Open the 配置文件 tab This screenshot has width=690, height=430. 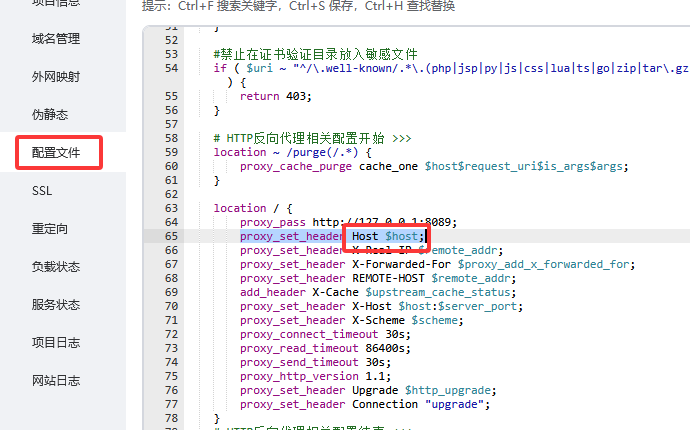click(55, 153)
